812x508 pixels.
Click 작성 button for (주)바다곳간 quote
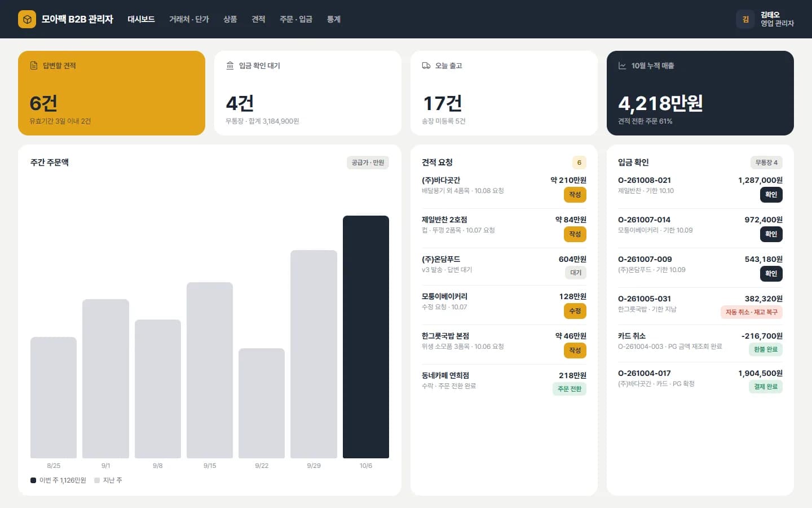coord(575,195)
